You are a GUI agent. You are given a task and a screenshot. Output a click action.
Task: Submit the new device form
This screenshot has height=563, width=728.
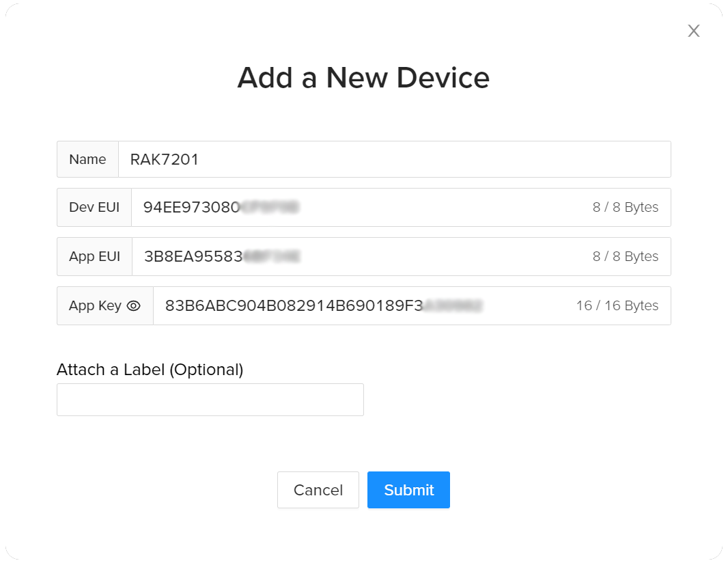pos(408,490)
